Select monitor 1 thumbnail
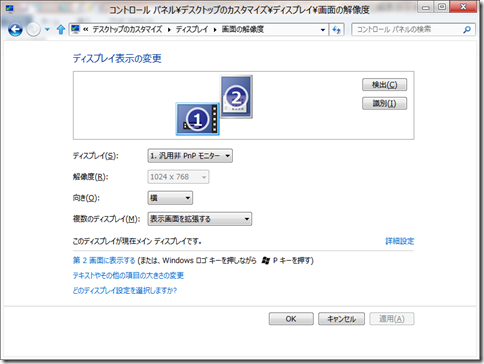The height and width of the screenshot is (364, 484). (198, 119)
